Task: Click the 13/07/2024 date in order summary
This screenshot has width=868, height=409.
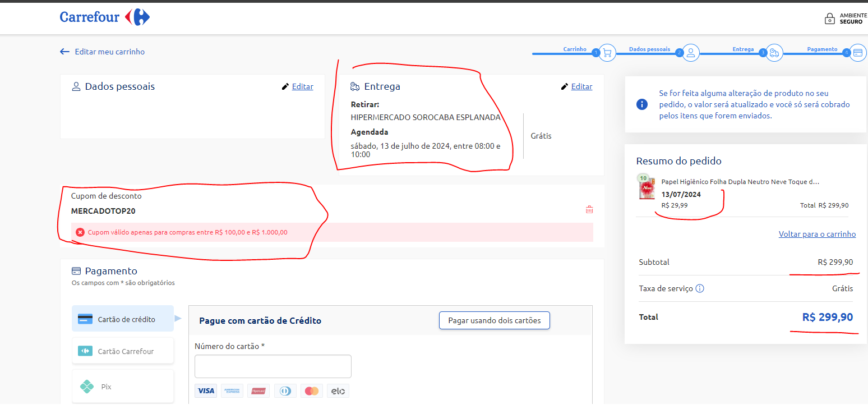Action: [x=681, y=194]
